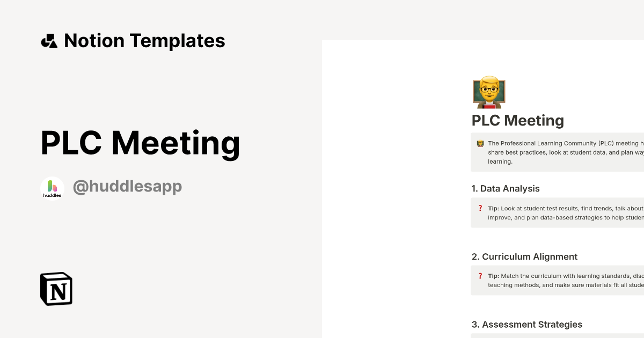644x338 pixels.
Task: Select the 3. Assessment Strategies heading
Action: [526, 325]
